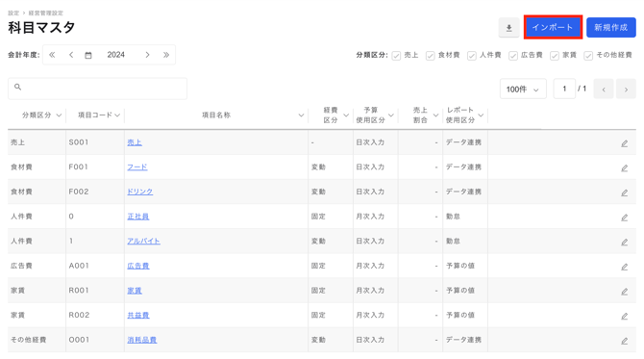Image resolution: width=644 pixels, height=359 pixels.
Task: Open the 100件 page size dropdown
Action: (x=523, y=89)
